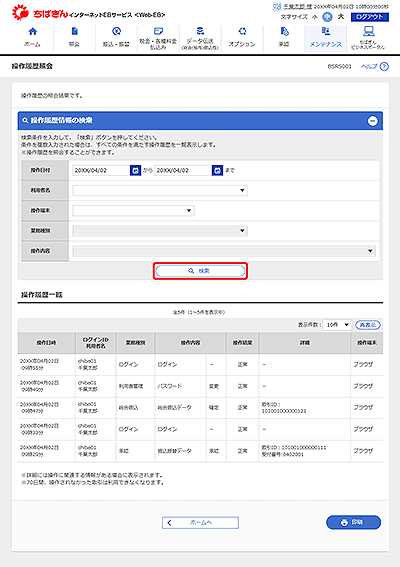
Task: Open the オプション icon menu
Action: (x=242, y=31)
